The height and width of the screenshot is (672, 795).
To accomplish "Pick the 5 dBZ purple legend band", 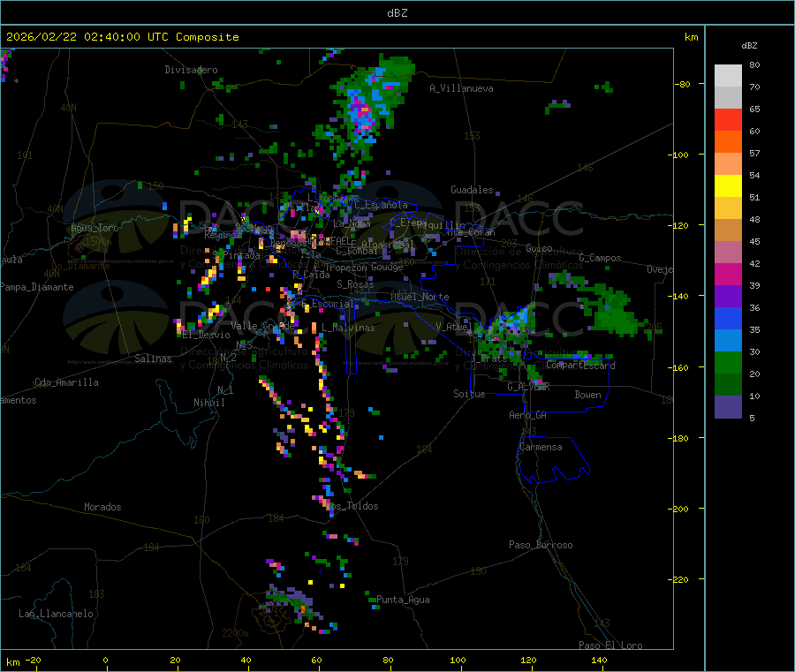I will [x=728, y=407].
